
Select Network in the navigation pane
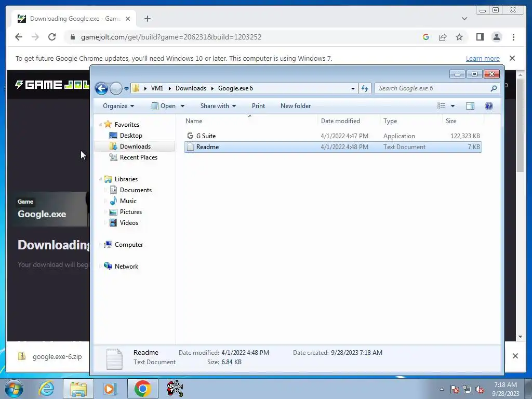pos(126,267)
